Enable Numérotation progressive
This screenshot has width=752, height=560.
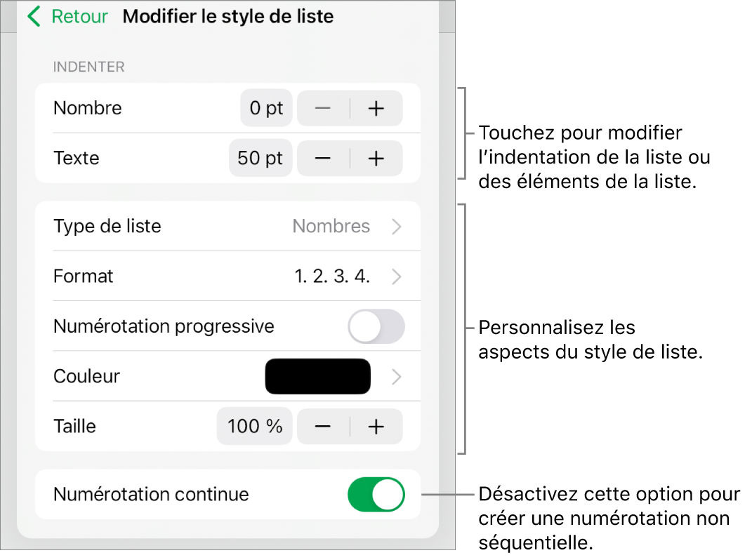click(x=376, y=326)
